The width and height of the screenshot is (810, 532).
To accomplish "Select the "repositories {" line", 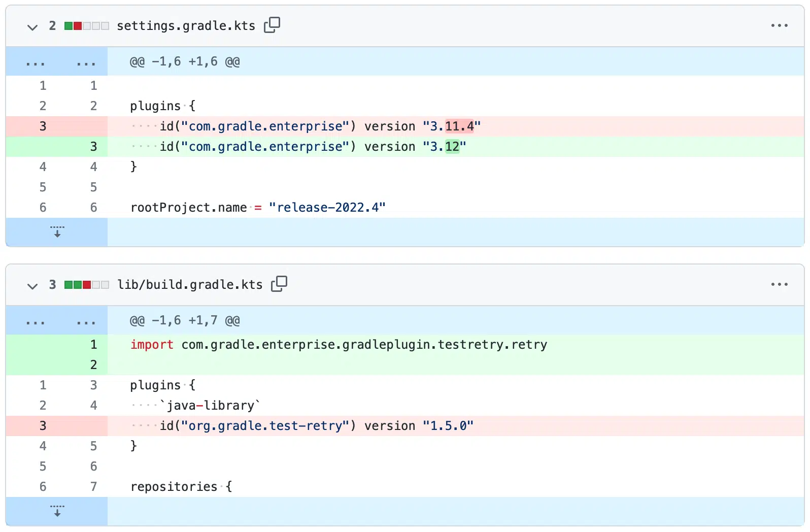I will pos(405,487).
